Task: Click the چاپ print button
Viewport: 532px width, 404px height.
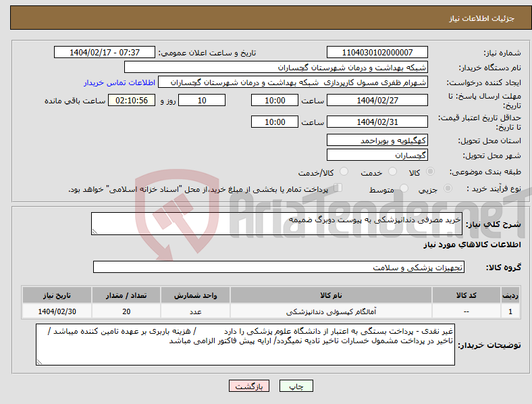Action: [x=296, y=386]
